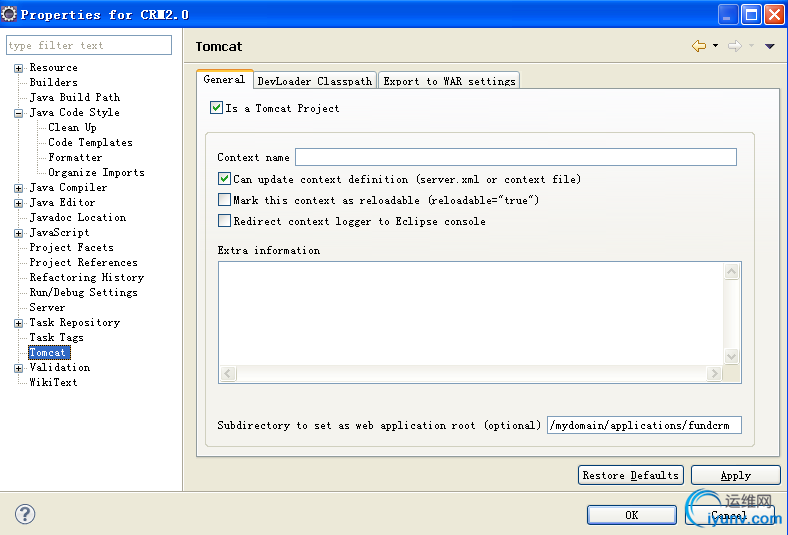Select the Formatter tree item

[x=75, y=158]
